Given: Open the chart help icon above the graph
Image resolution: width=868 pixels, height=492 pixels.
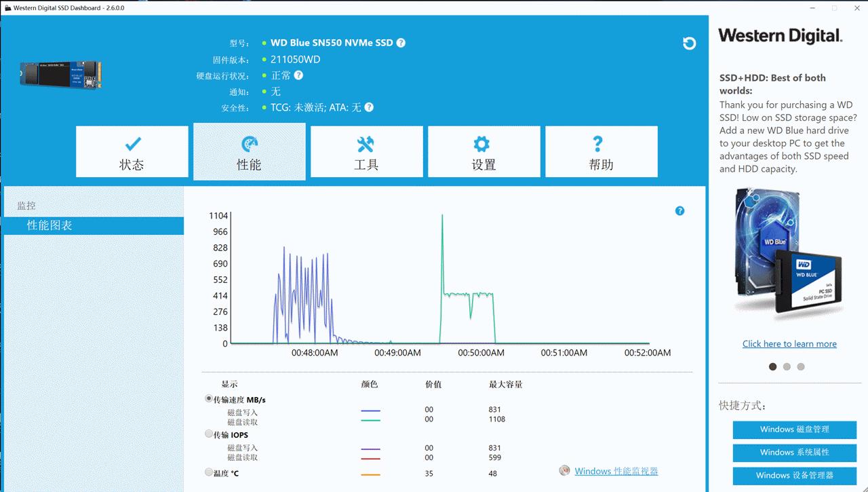Looking at the screenshot, I should coord(679,210).
